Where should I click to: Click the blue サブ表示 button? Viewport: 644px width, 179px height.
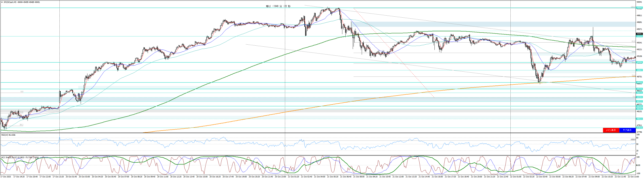[627, 130]
